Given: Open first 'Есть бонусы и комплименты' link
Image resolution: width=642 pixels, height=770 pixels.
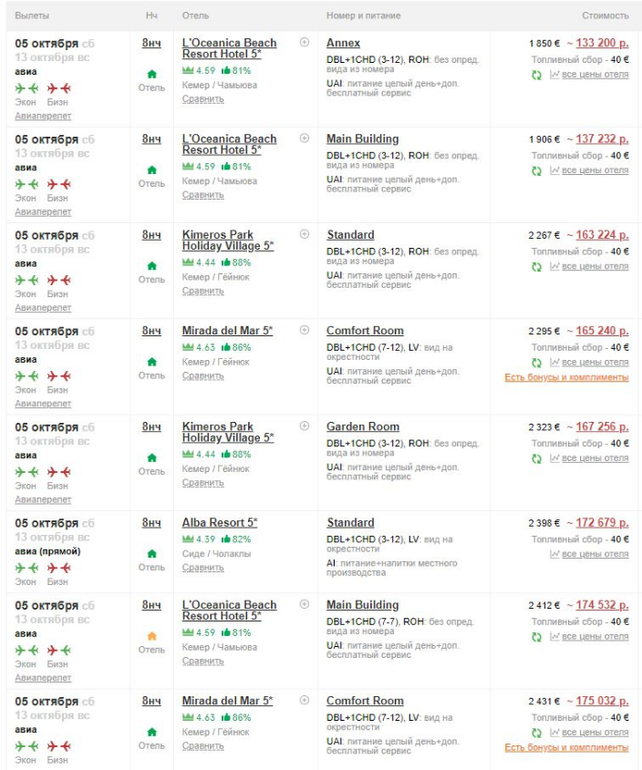Looking at the screenshot, I should coord(566,377).
